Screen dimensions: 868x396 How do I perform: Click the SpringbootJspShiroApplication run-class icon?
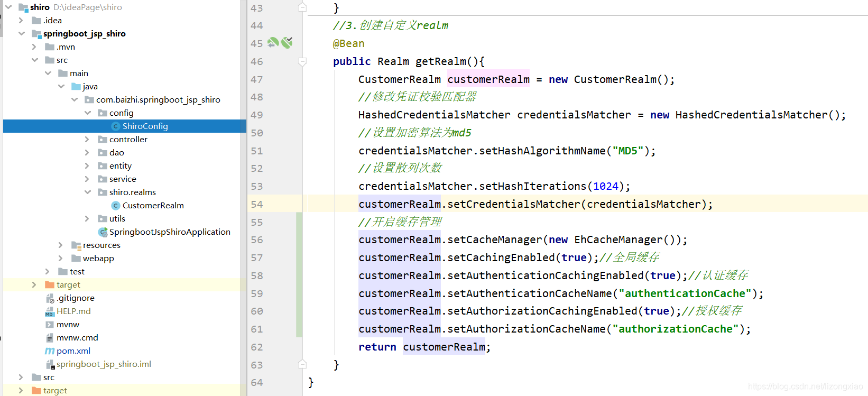click(103, 232)
